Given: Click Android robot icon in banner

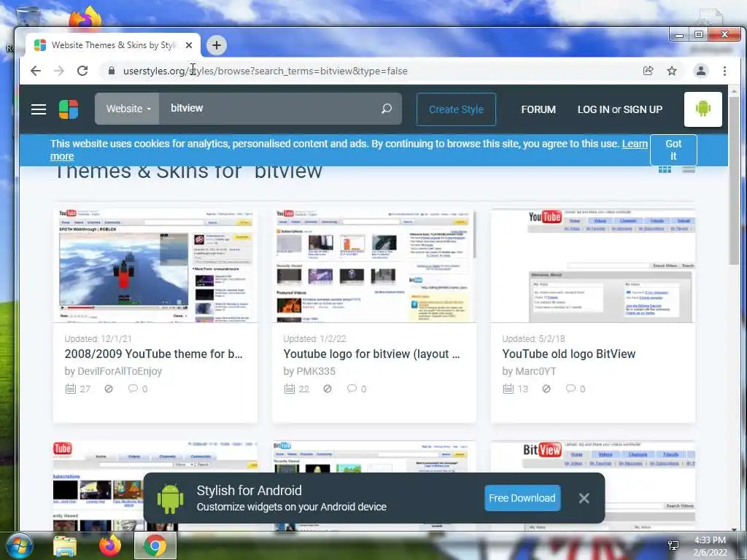Looking at the screenshot, I should (x=170, y=499).
